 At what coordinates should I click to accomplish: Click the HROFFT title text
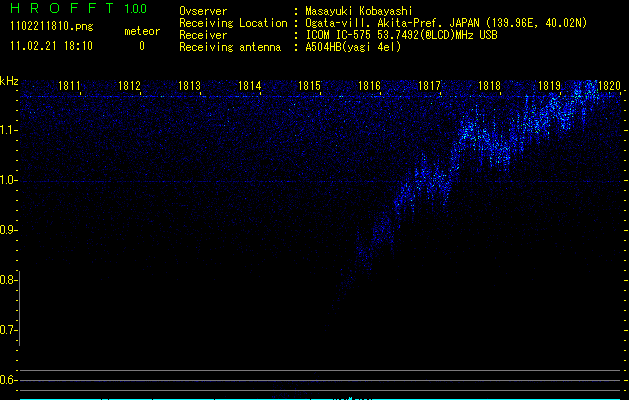pyautogui.click(x=62, y=8)
